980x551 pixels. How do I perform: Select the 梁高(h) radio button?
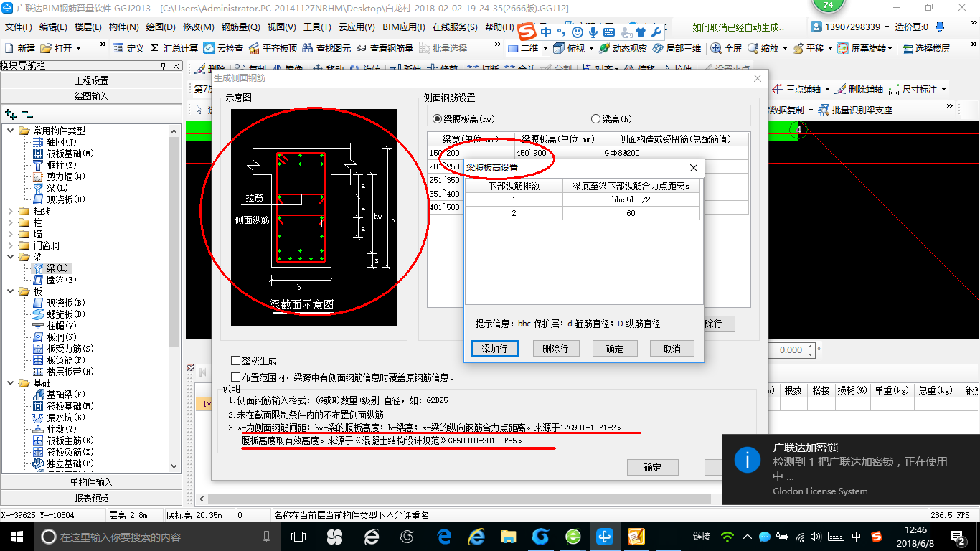(x=595, y=119)
